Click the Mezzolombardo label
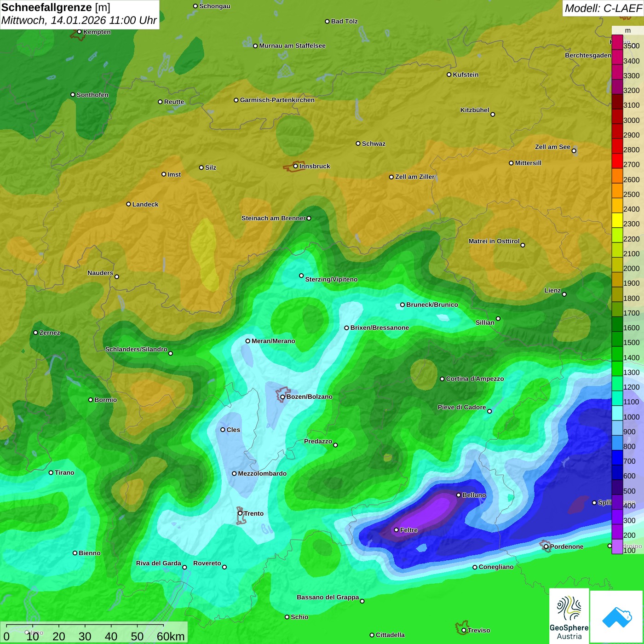The image size is (644, 644). click(x=262, y=473)
